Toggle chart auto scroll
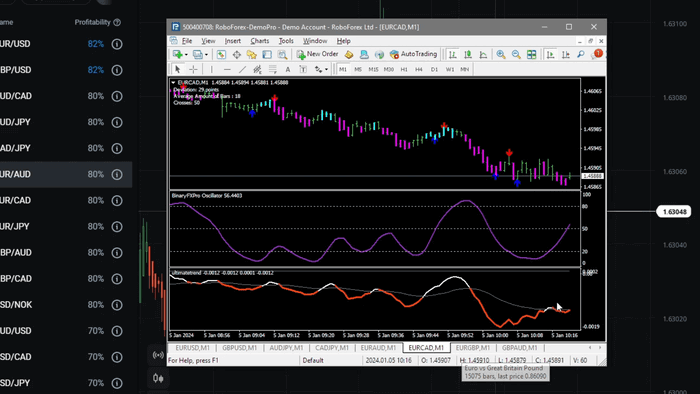The width and height of the screenshot is (700, 394). (x=550, y=54)
